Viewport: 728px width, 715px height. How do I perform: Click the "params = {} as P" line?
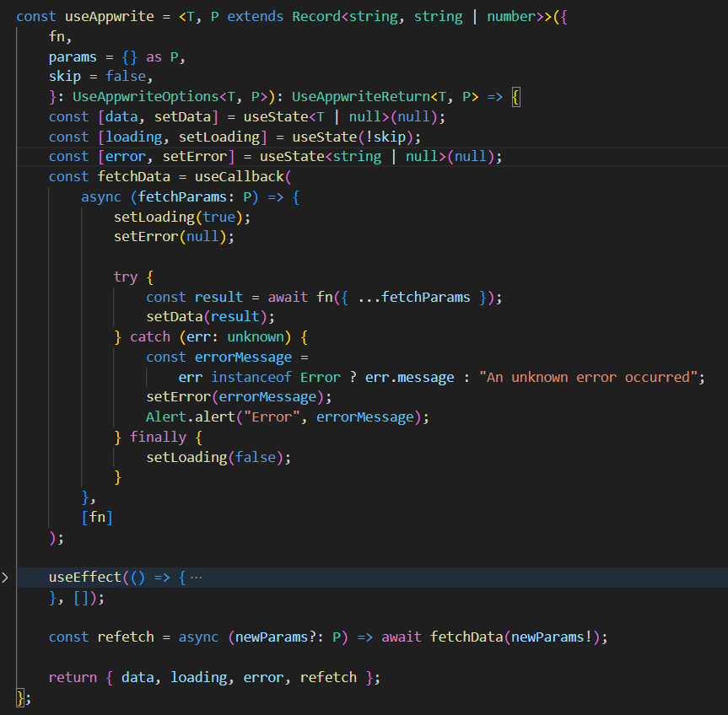point(117,57)
